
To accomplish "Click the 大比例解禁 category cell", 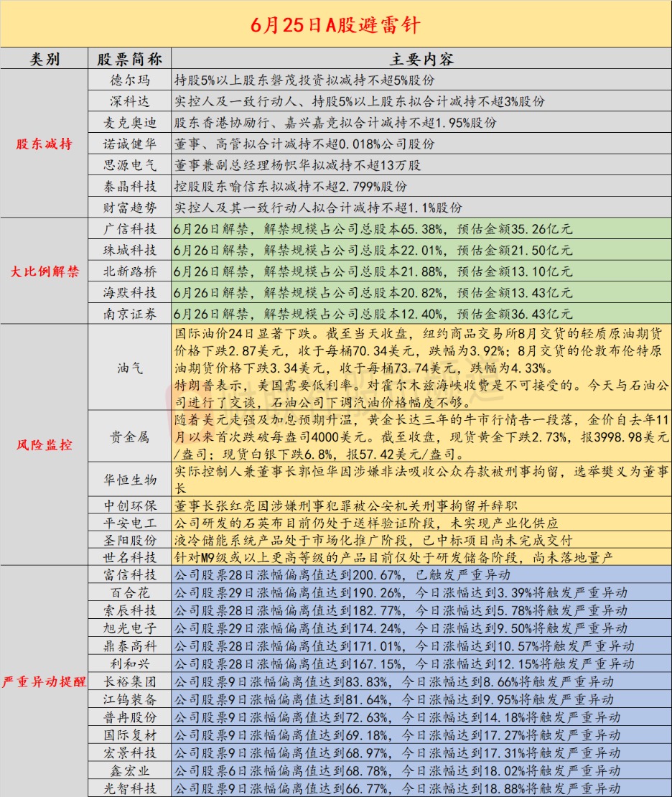I will coord(45,271).
